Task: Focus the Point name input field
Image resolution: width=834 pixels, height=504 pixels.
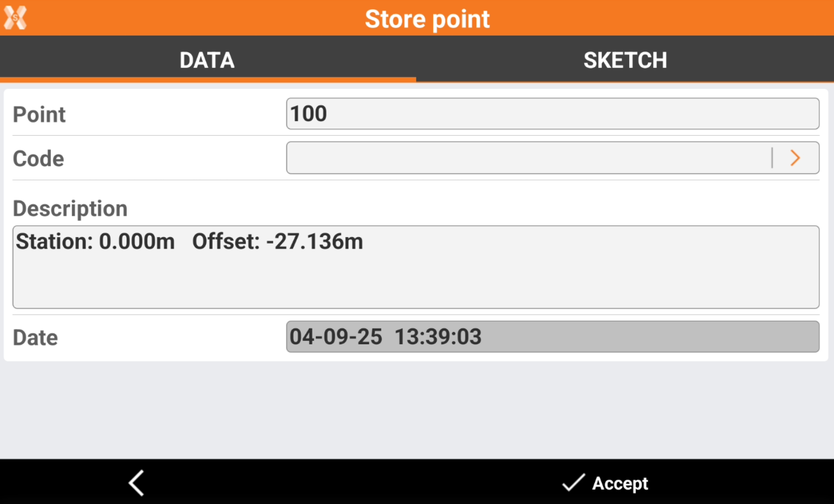Action: pos(552,114)
